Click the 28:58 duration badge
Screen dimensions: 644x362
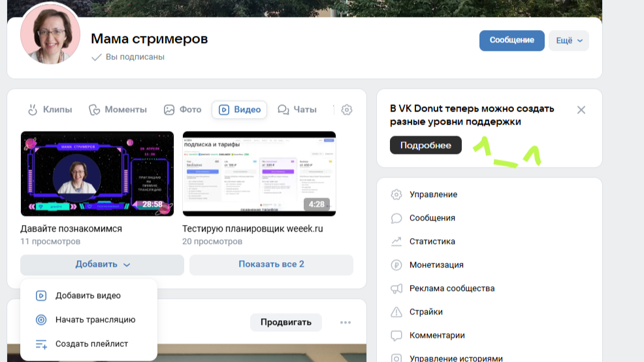(152, 204)
